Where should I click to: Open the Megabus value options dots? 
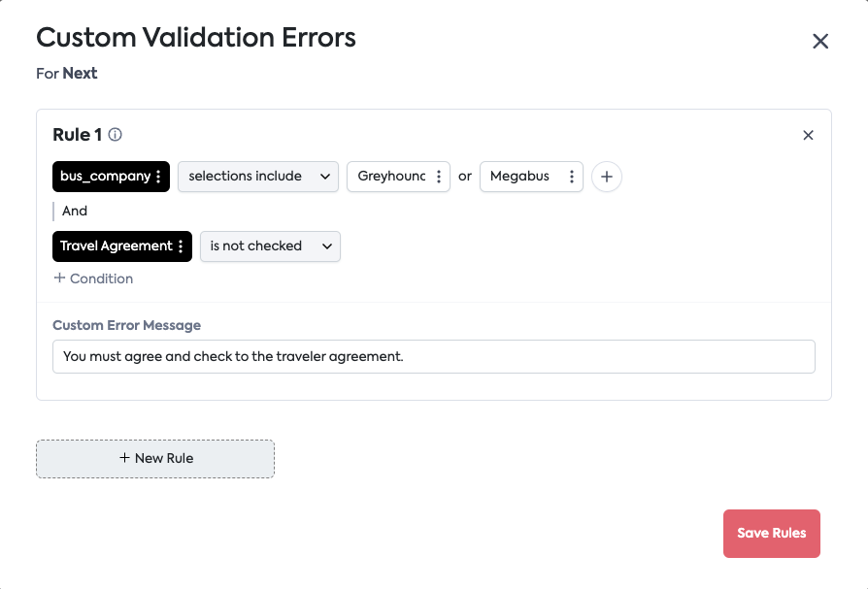tap(572, 177)
